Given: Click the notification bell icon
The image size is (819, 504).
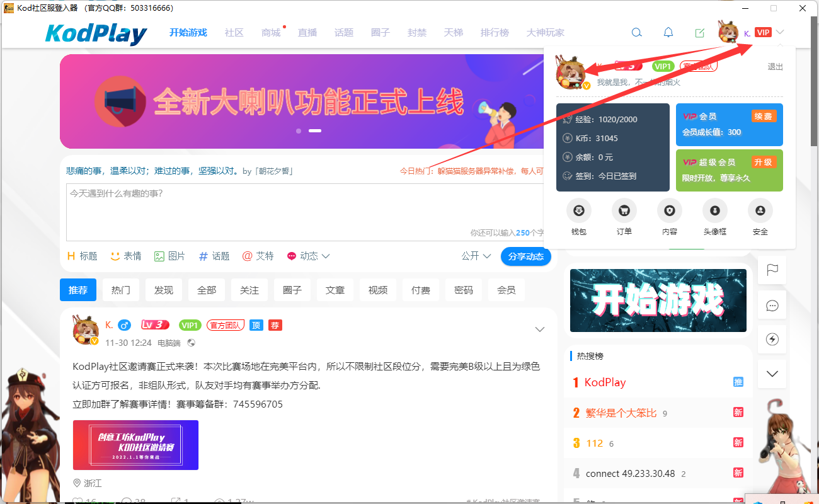Looking at the screenshot, I should [668, 32].
